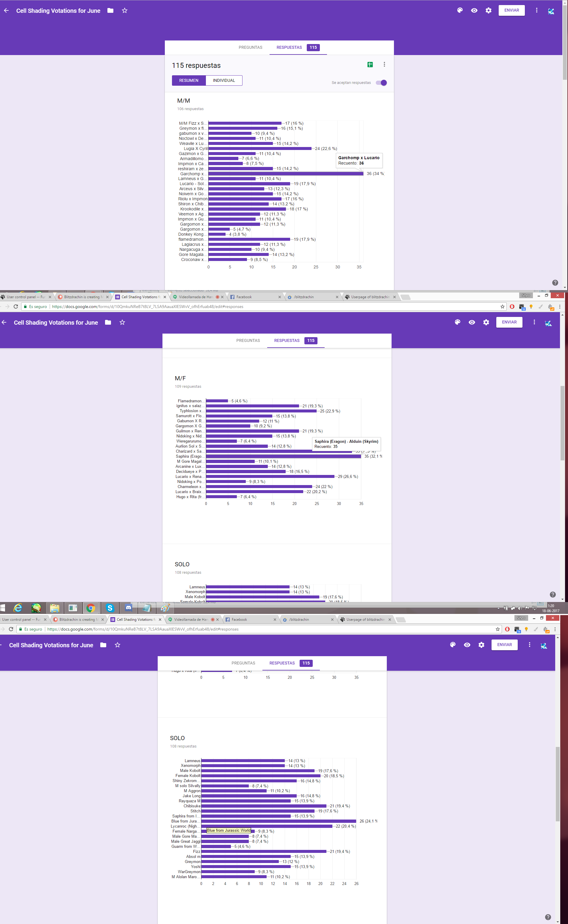Switch to the INDIVIDUAL view
568x924 pixels.
click(x=224, y=80)
